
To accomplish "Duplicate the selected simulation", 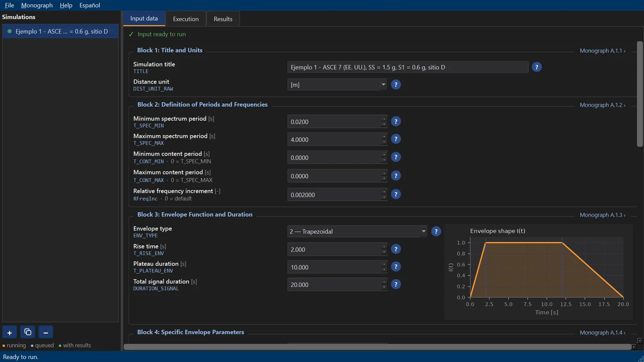I will [28, 333].
